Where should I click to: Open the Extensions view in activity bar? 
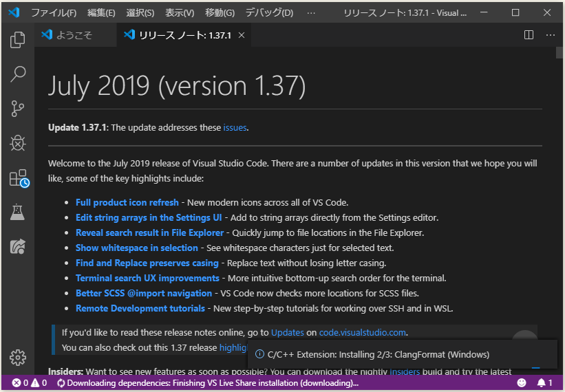point(19,178)
